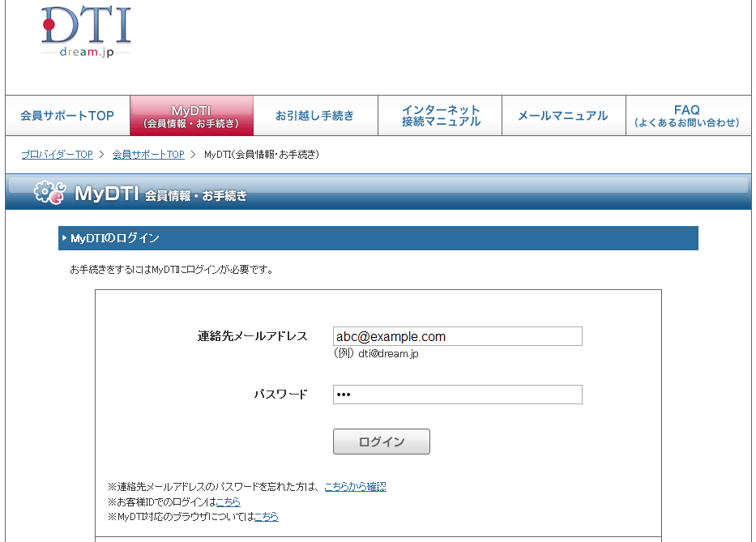This screenshot has width=756, height=542.
Task: Select the MyDTI (会員情報・お手続き) tab
Action: point(191,116)
